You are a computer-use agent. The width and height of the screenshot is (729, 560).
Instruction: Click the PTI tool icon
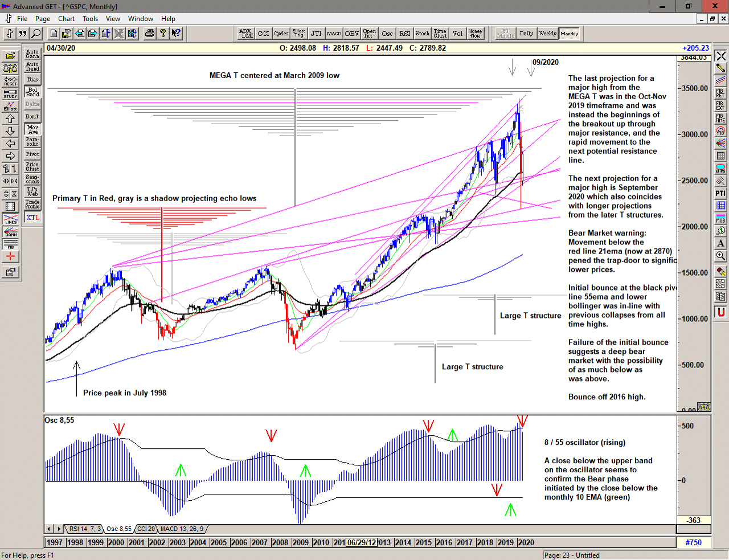click(x=720, y=194)
